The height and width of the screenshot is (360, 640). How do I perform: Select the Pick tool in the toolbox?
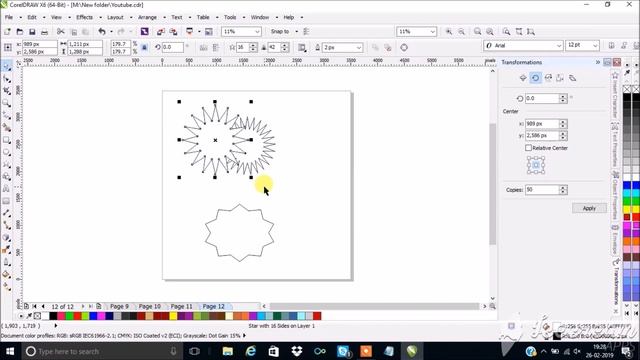tap(7, 67)
